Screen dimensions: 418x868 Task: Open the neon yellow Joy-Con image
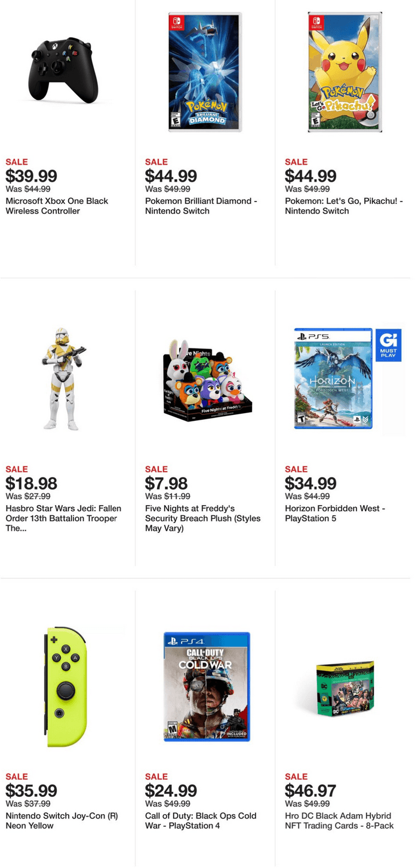click(65, 686)
